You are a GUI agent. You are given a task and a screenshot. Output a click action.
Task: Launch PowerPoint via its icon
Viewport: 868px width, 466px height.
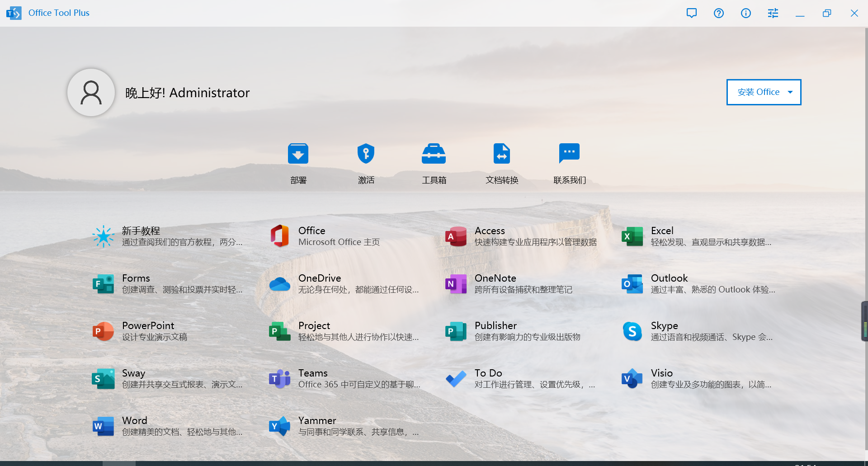click(103, 331)
